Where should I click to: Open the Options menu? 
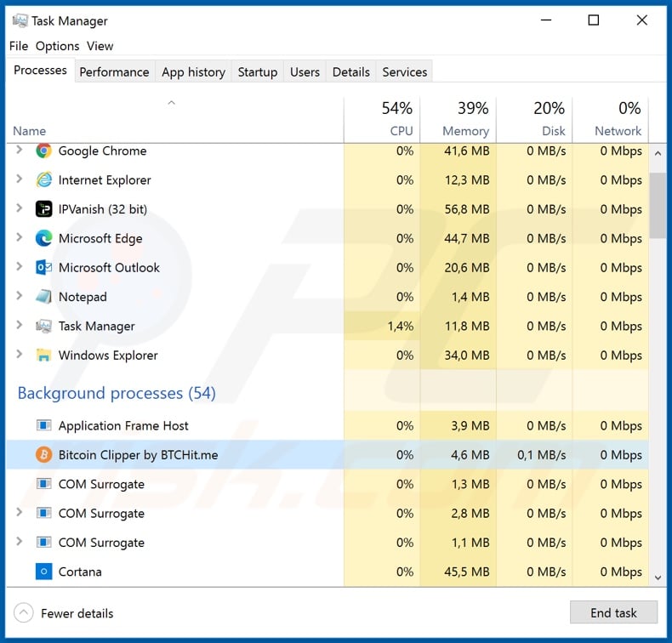click(58, 46)
